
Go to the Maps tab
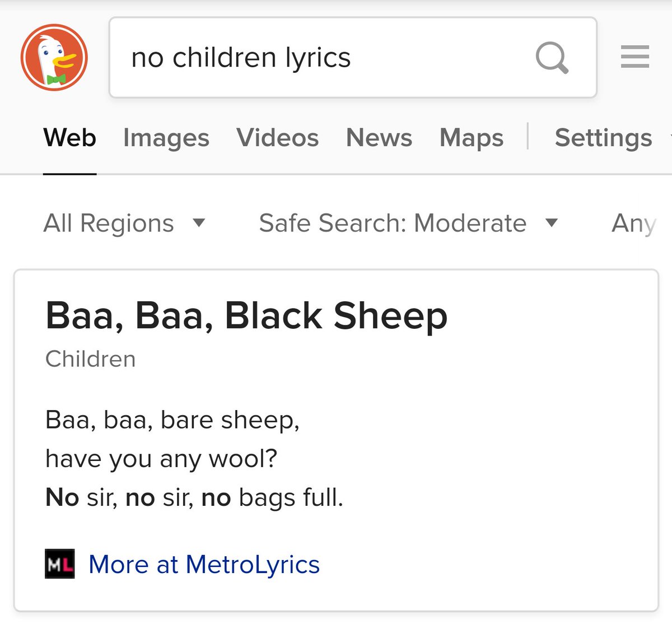coord(471,138)
